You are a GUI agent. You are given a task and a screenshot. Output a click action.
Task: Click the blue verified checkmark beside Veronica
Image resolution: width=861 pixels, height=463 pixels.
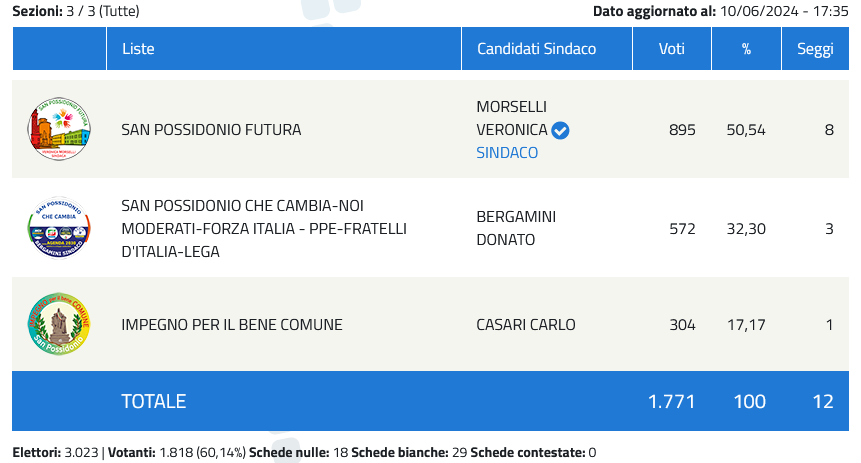pos(561,130)
